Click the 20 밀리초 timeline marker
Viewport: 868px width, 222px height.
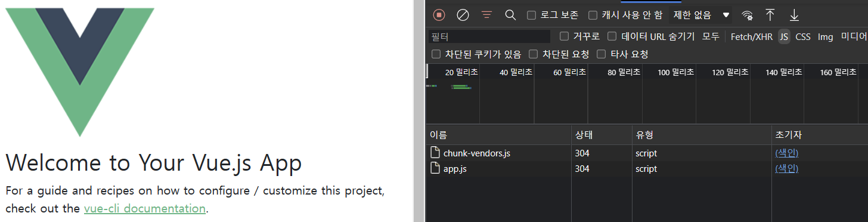click(461, 72)
